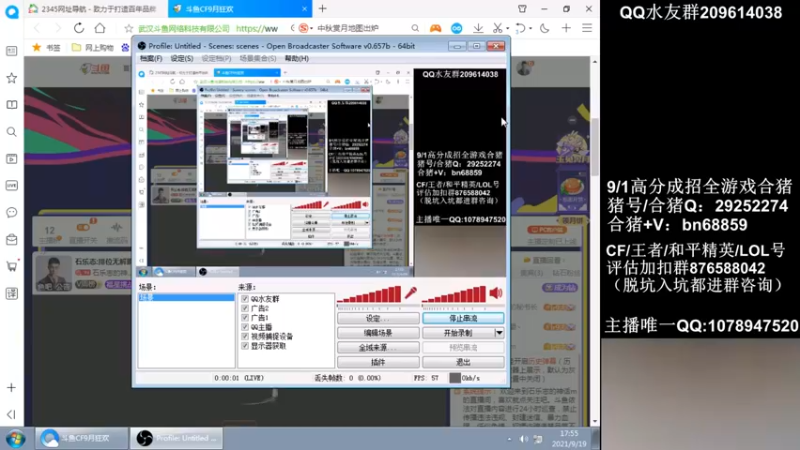Open the hamburger main menu of the browser
The height and width of the screenshot is (450, 800).
(x=587, y=28)
